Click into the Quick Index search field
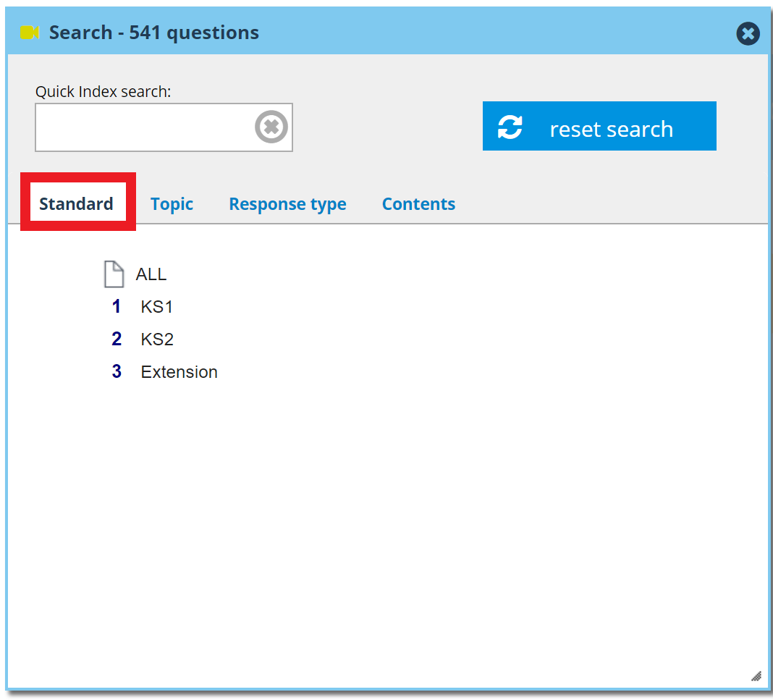The width and height of the screenshot is (773, 700). [143, 127]
